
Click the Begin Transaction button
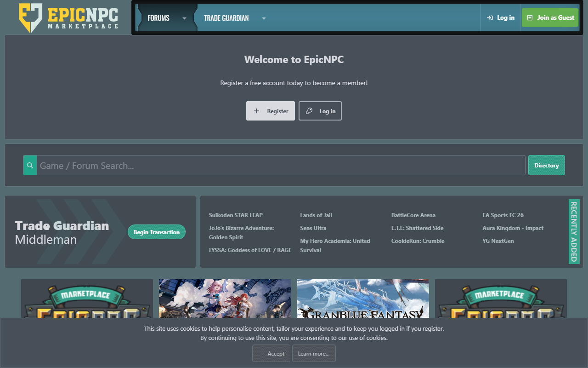click(157, 232)
